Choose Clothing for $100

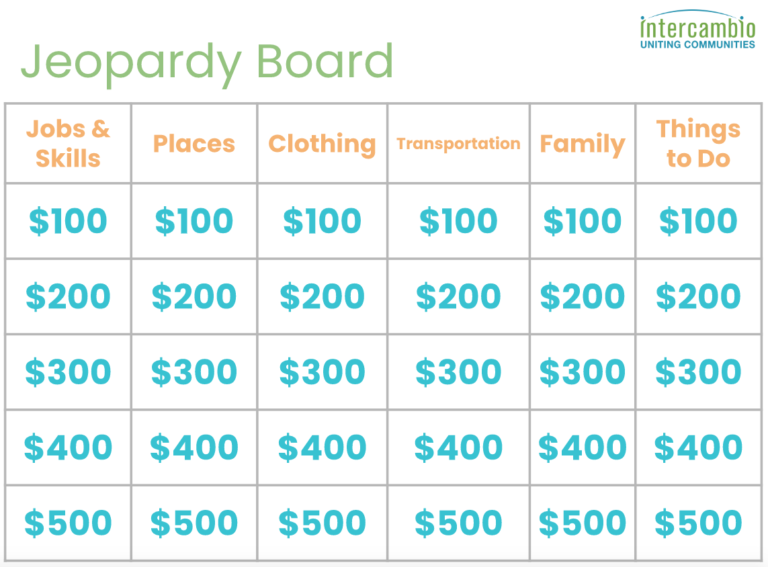tap(322, 221)
